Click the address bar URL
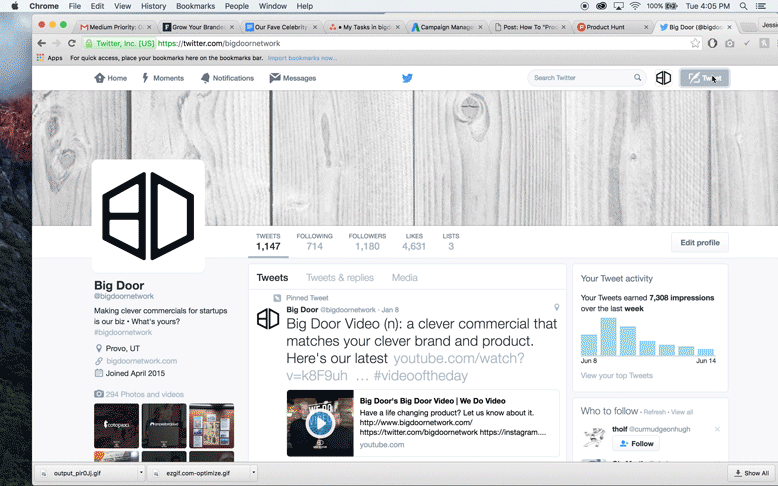 pos(219,43)
